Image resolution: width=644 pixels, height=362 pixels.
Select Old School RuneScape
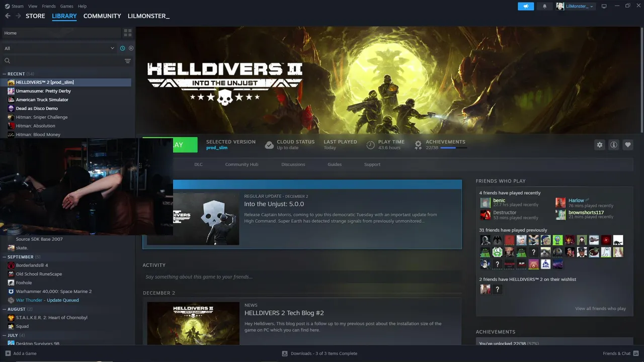39,274
